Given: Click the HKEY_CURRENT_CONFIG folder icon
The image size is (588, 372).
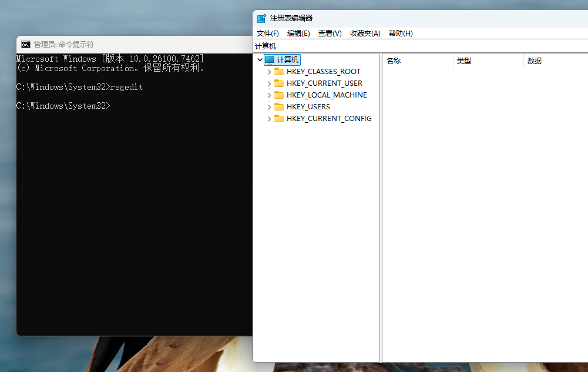Looking at the screenshot, I should (x=278, y=119).
